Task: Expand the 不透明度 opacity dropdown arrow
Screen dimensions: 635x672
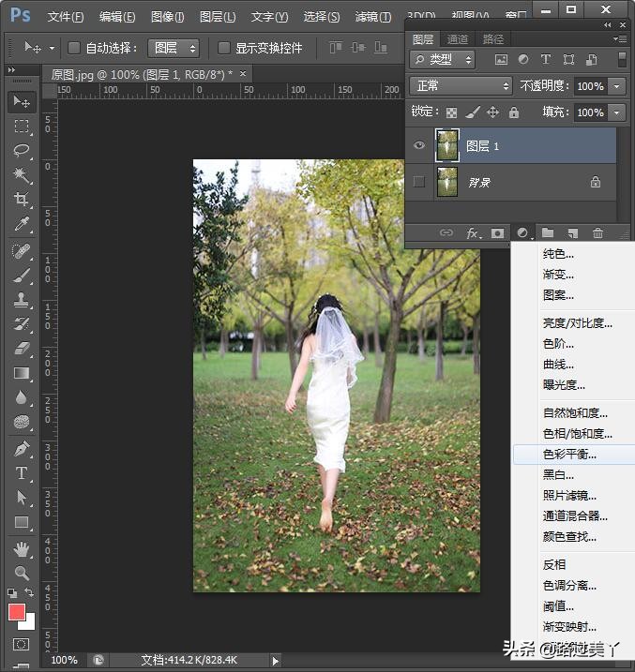Action: (616, 86)
